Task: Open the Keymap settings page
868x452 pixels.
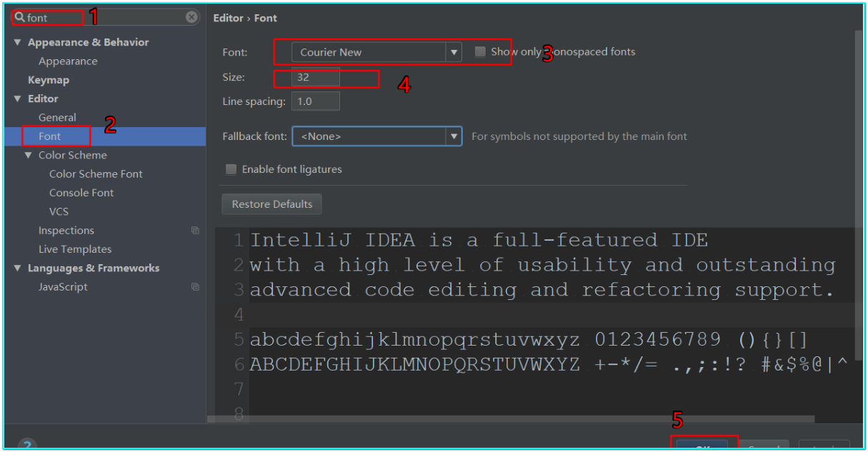Action: click(x=49, y=80)
